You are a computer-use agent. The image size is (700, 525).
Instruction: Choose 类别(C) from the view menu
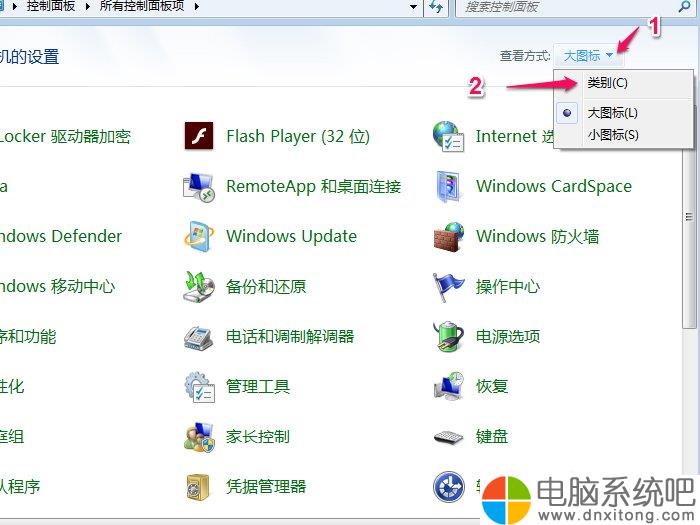click(x=607, y=83)
